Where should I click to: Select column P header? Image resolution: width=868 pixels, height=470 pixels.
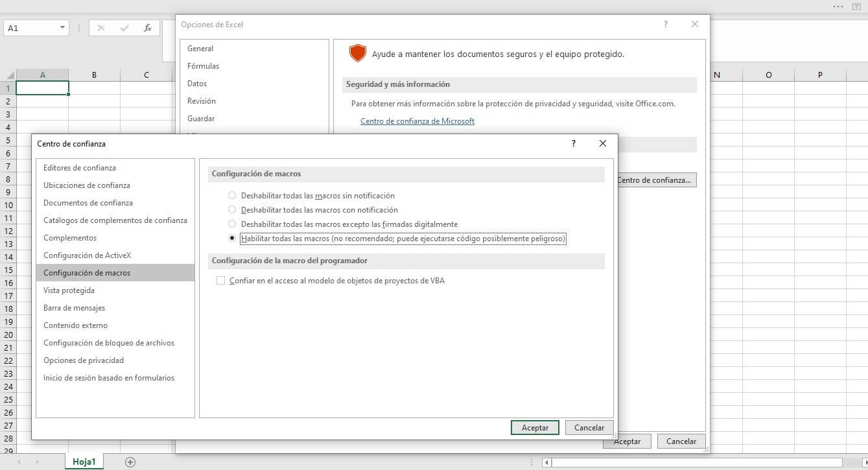click(x=820, y=75)
